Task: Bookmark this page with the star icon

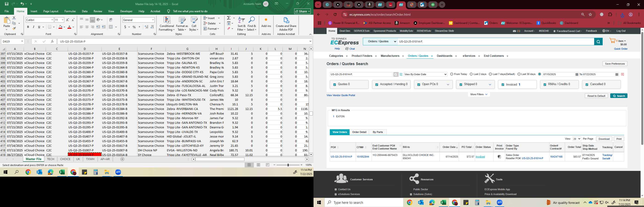Action: (x=591, y=14)
